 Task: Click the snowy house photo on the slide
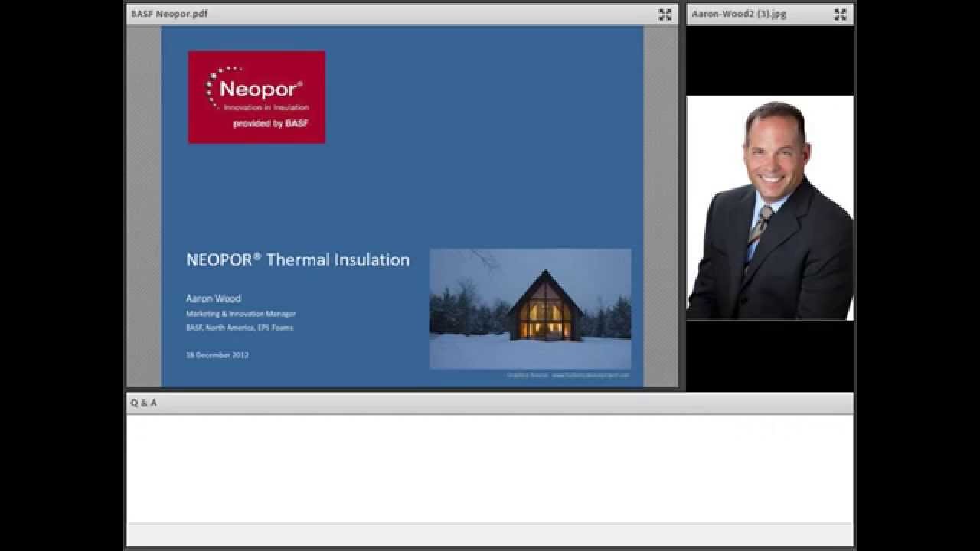coord(531,308)
